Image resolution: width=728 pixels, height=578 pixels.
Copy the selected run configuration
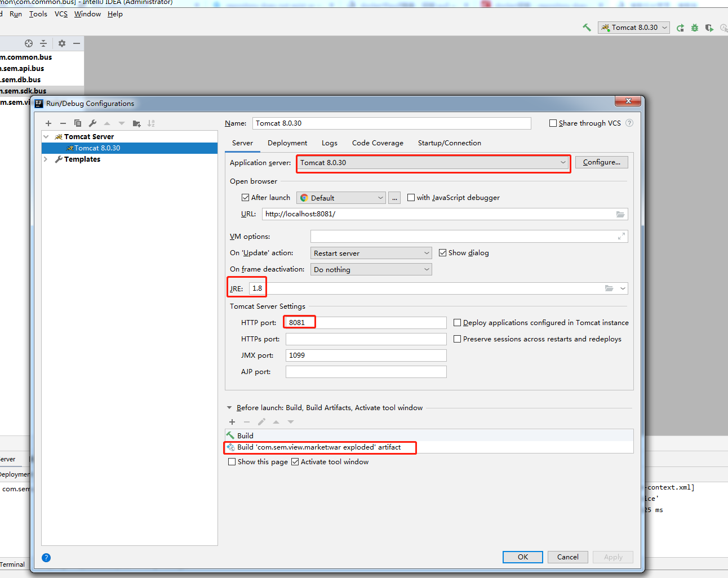tap(78, 123)
